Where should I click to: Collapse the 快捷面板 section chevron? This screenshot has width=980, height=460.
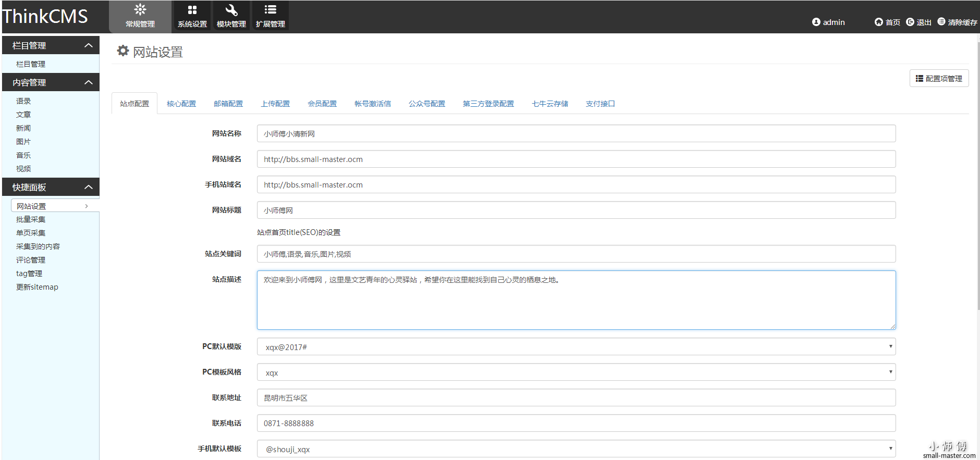pos(89,187)
